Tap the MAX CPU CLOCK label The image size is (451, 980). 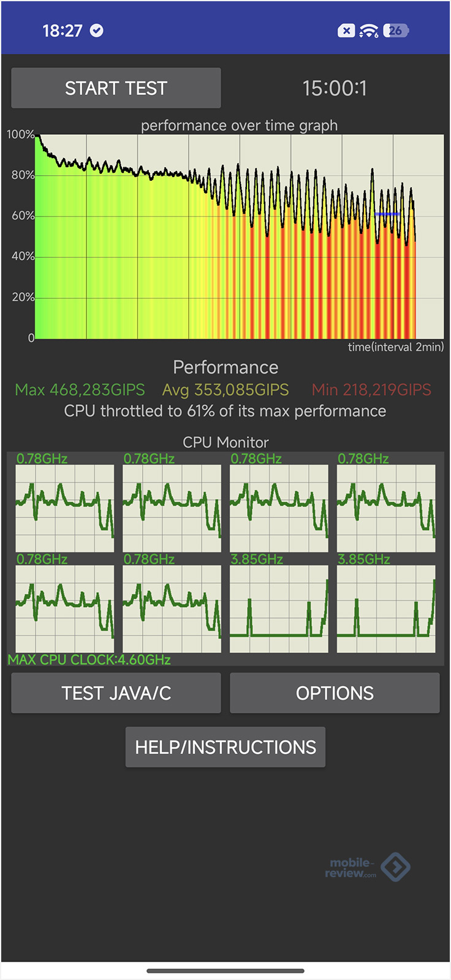tap(89, 660)
